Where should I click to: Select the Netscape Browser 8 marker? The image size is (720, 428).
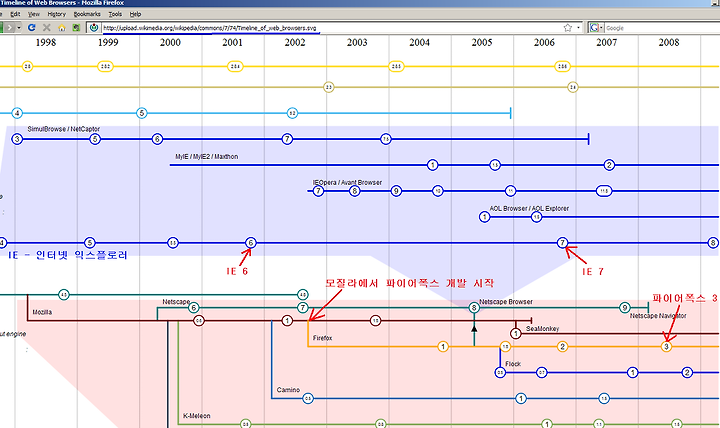point(474,308)
